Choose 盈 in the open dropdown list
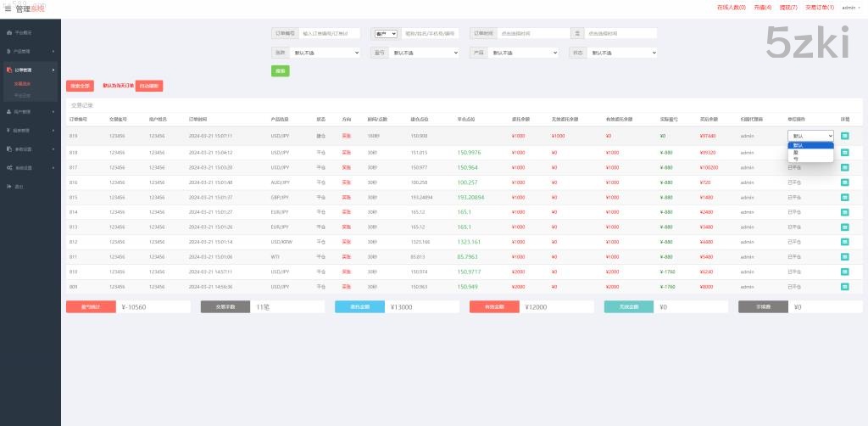The image size is (868, 426). pos(796,152)
